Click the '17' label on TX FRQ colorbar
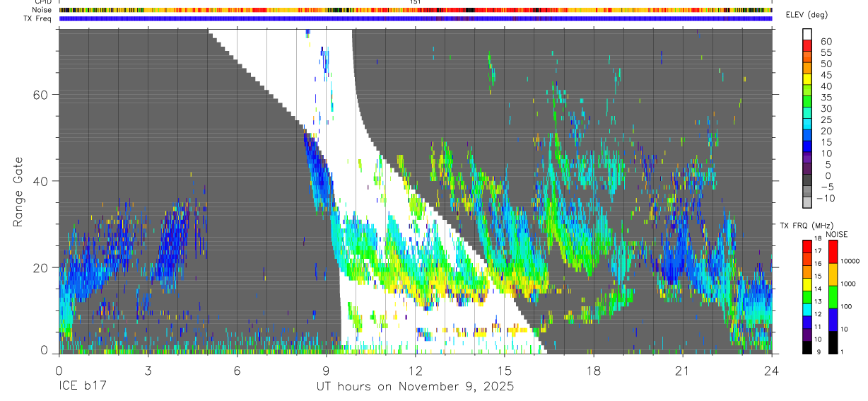 (x=816, y=251)
